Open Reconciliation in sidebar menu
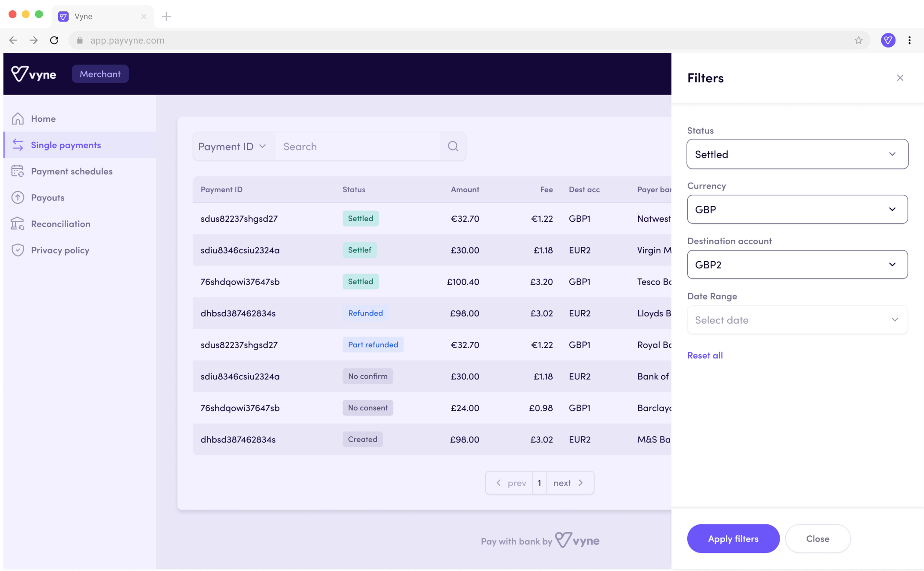This screenshot has width=924, height=571. pos(60,224)
